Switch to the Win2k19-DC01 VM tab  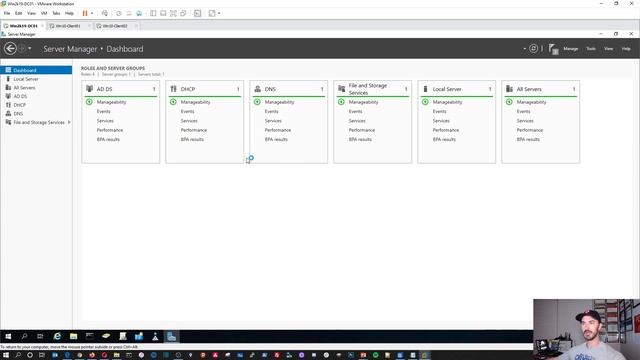click(23, 26)
